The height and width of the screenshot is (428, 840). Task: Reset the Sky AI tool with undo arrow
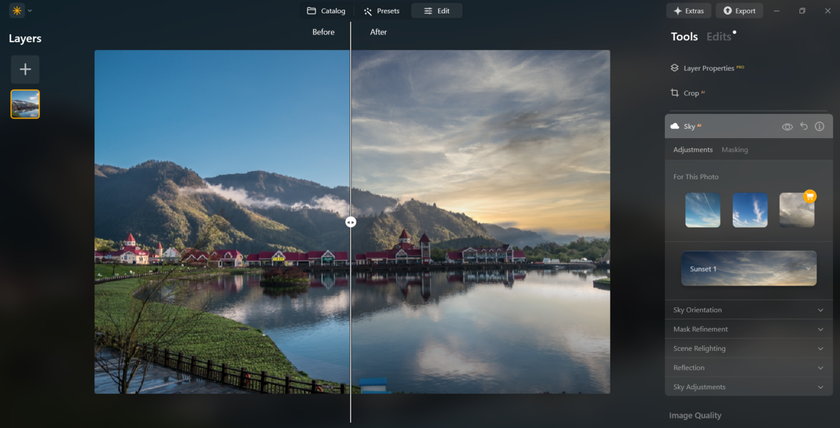click(804, 126)
